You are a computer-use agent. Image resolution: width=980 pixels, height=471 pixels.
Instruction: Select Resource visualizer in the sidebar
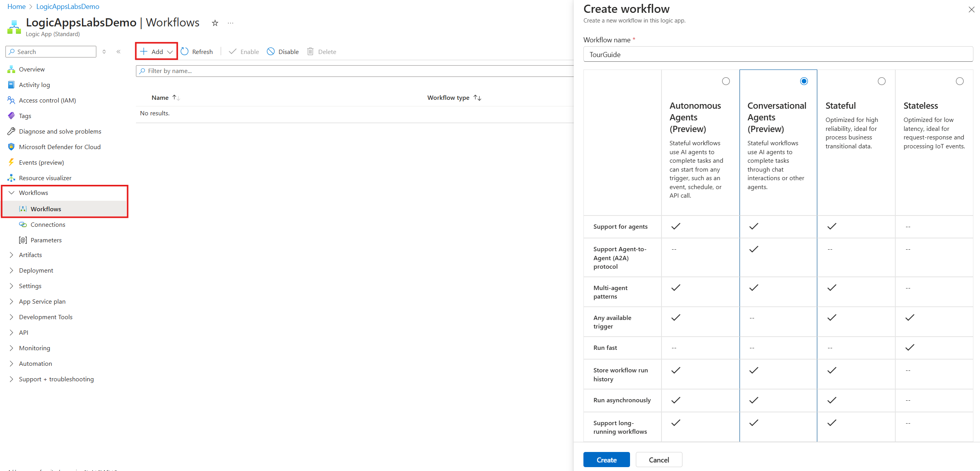click(45, 177)
